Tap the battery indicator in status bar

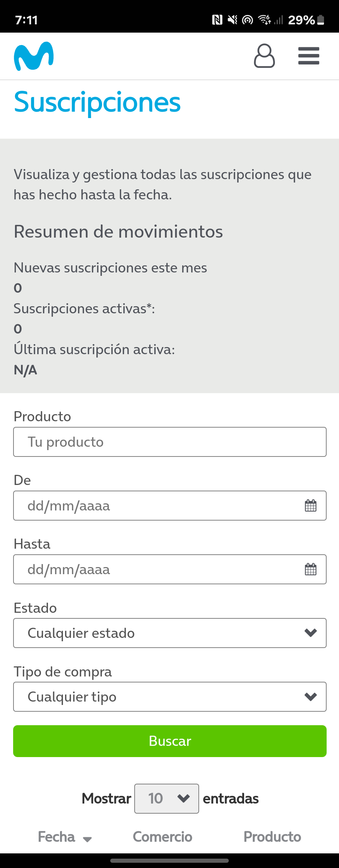[321, 20]
